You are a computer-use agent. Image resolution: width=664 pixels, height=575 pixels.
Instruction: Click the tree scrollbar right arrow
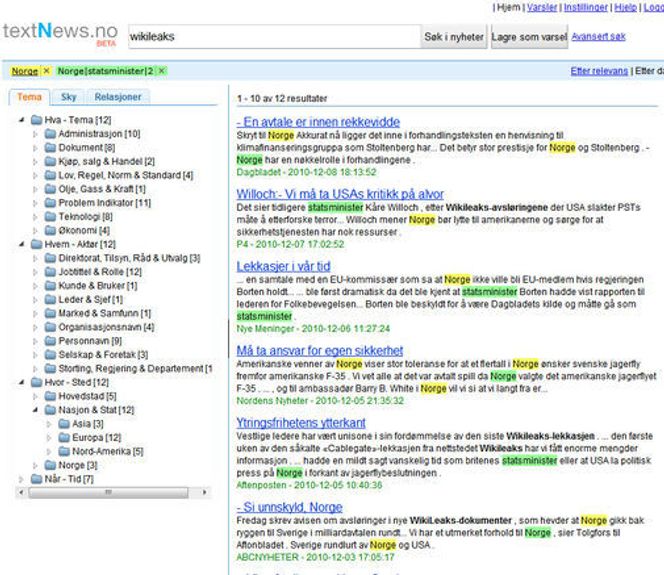[x=205, y=492]
